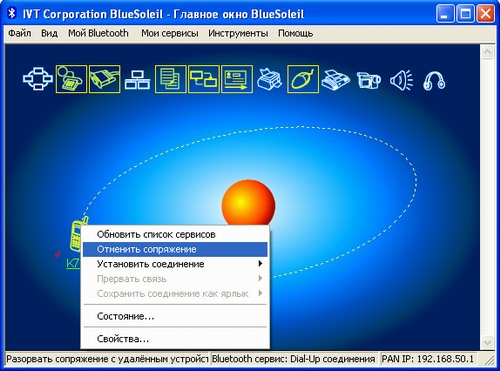Click the orange sun local device ball
Image resolution: width=500 pixels, height=371 pixels.
click(248, 203)
